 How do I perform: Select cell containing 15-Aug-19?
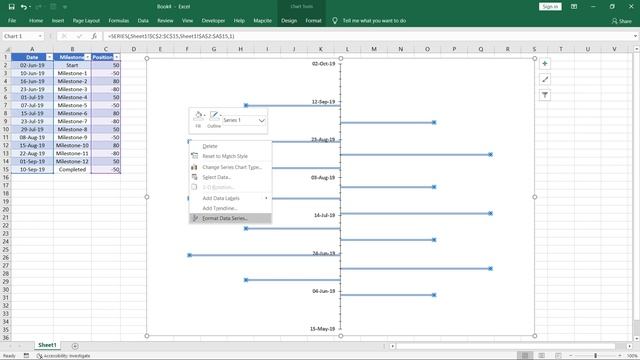pyautogui.click(x=32, y=145)
